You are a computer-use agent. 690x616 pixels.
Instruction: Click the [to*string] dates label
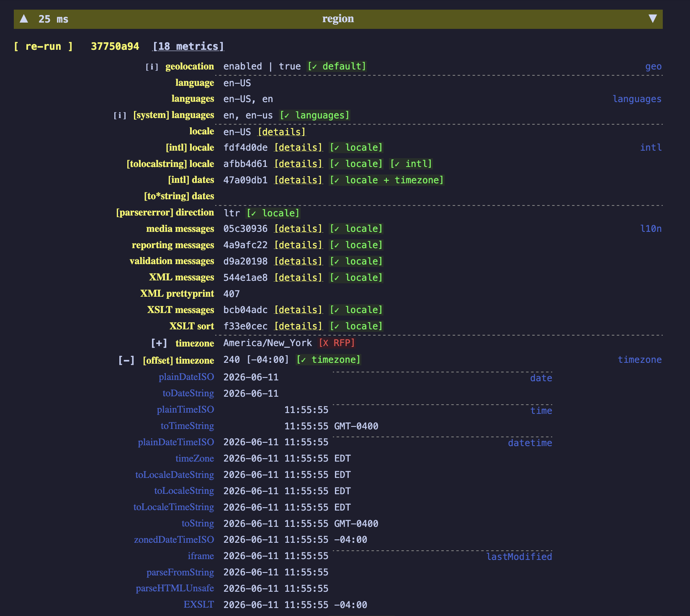(179, 196)
